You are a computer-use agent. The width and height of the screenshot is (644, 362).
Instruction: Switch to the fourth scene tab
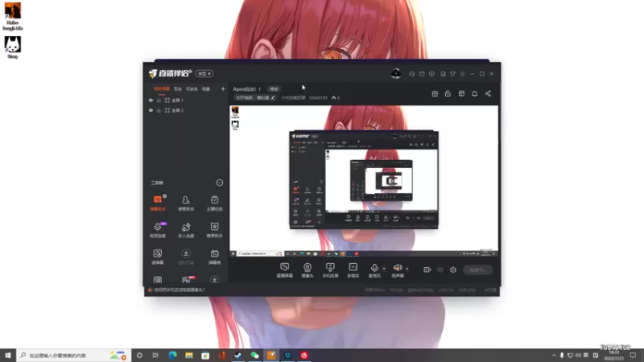tap(206, 88)
